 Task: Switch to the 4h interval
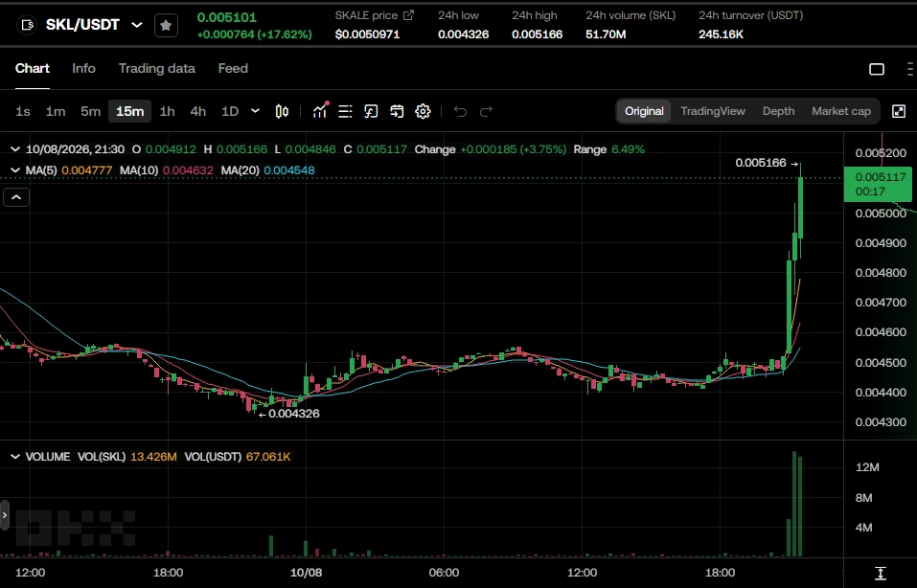pos(197,111)
